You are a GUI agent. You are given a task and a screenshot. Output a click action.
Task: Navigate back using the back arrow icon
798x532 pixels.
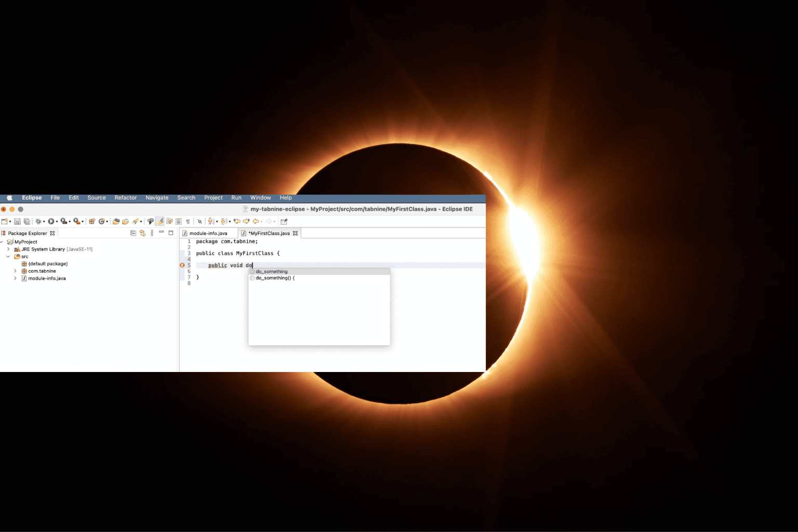coord(255,221)
